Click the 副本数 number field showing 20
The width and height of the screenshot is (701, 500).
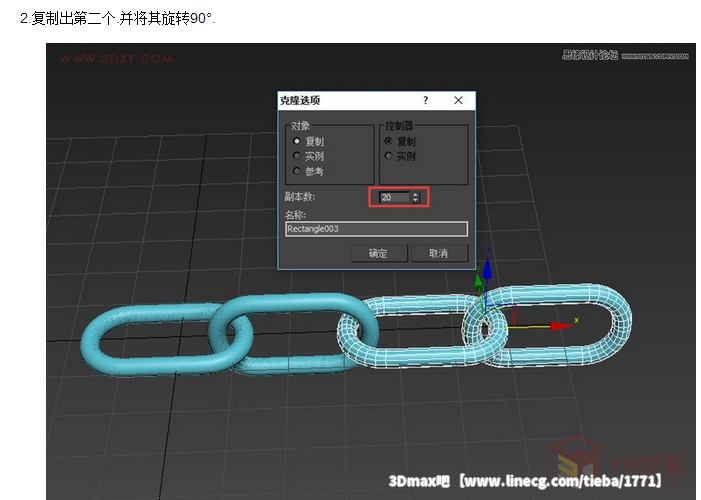pos(392,198)
